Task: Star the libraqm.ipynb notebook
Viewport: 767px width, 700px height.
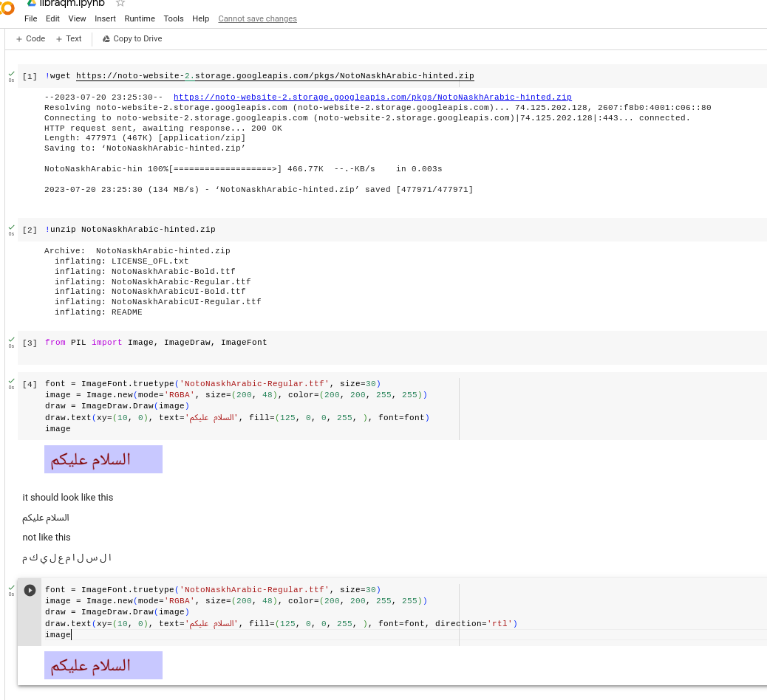Action: 120,4
